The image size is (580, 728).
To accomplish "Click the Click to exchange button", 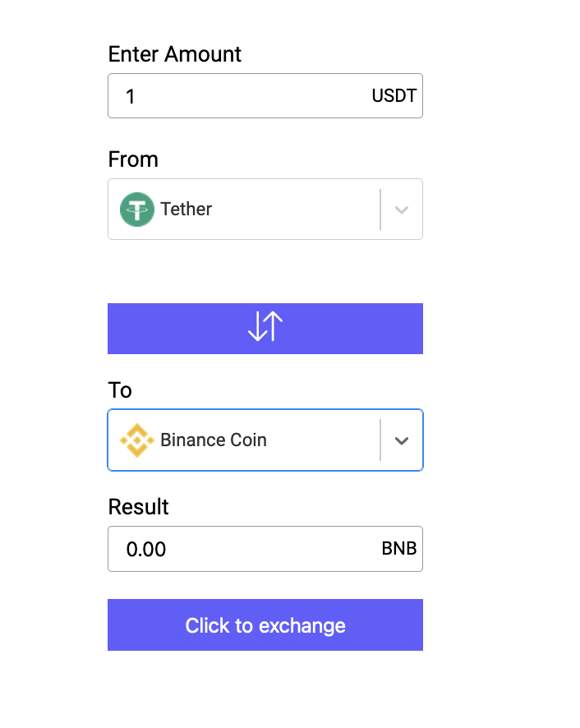I will tap(265, 625).
